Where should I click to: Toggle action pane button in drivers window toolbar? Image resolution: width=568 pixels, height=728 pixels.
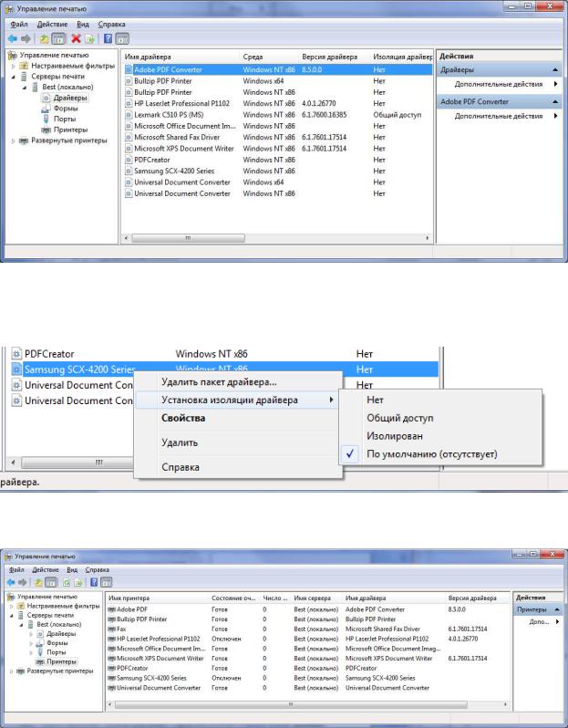122,38
